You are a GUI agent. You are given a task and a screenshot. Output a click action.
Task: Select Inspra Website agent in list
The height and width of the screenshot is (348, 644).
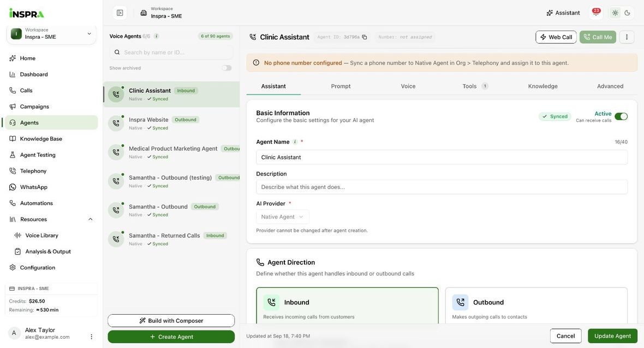coord(171,123)
